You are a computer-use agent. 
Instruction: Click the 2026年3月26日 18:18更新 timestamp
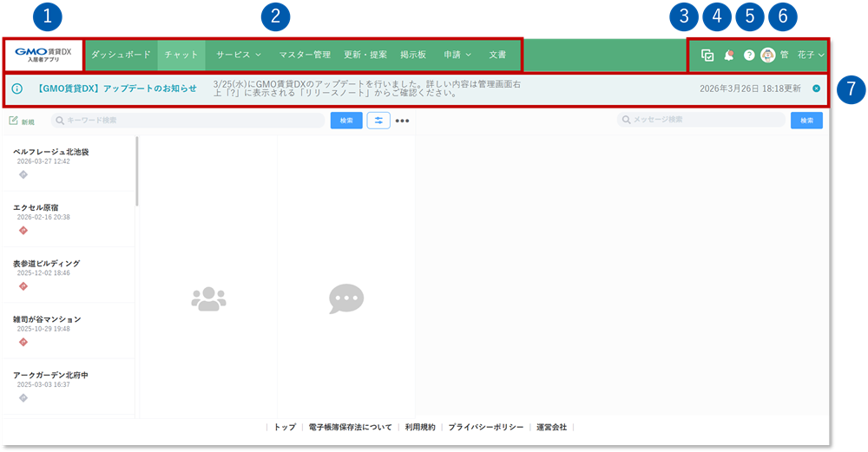coord(750,88)
